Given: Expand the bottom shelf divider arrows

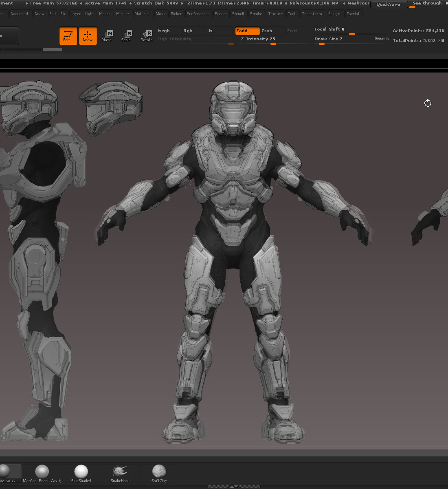Looking at the screenshot, I should 234,487.
